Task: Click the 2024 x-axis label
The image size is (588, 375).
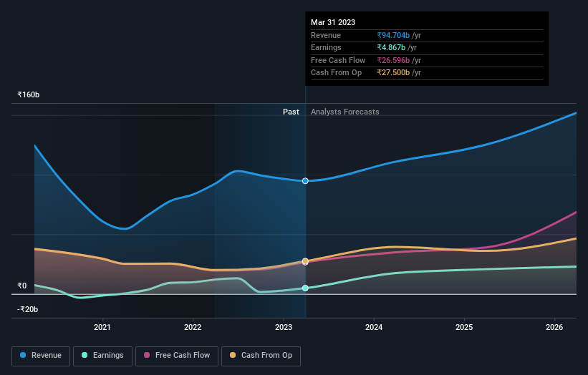Action: click(374, 327)
